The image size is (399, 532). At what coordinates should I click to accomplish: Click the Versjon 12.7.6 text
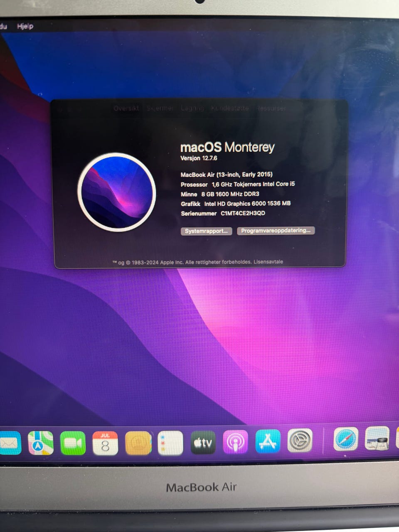click(199, 158)
